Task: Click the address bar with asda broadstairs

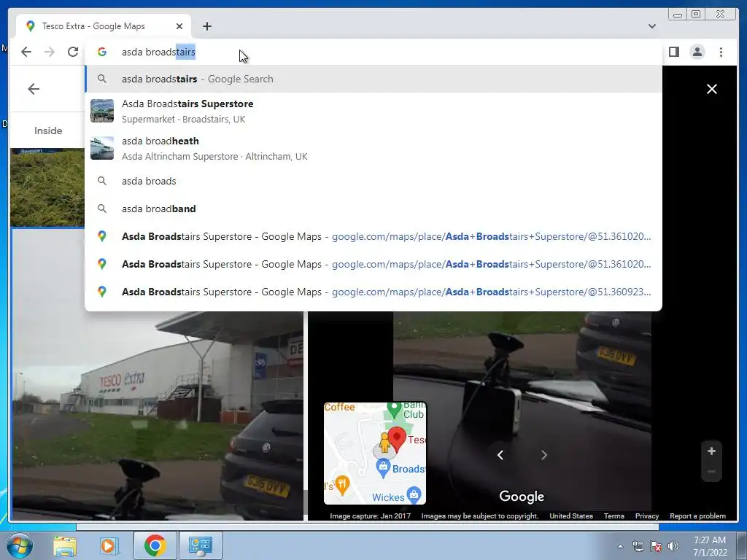Action: coord(373,52)
